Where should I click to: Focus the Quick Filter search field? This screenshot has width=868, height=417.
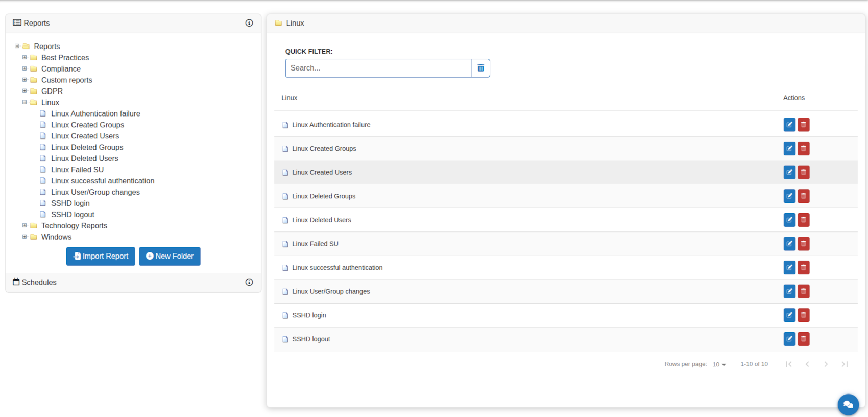tap(378, 68)
